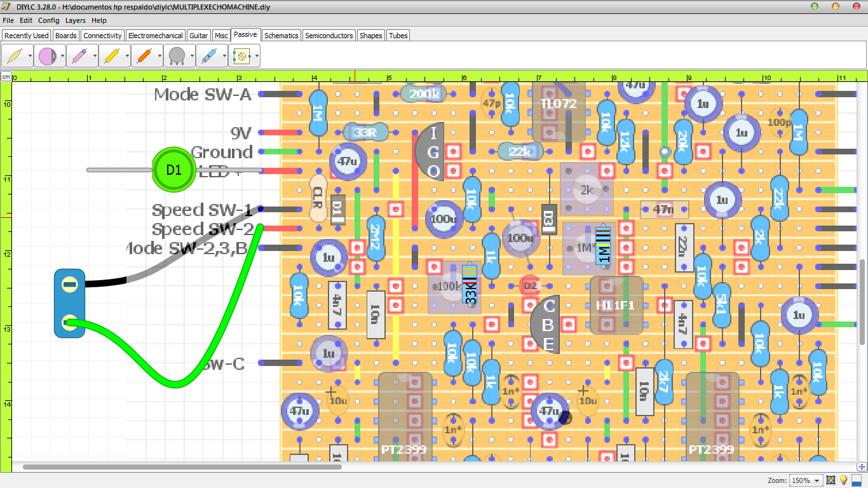The height and width of the screenshot is (488, 868).
Task: Click the selection size icon beside zoom
Action: click(831, 480)
